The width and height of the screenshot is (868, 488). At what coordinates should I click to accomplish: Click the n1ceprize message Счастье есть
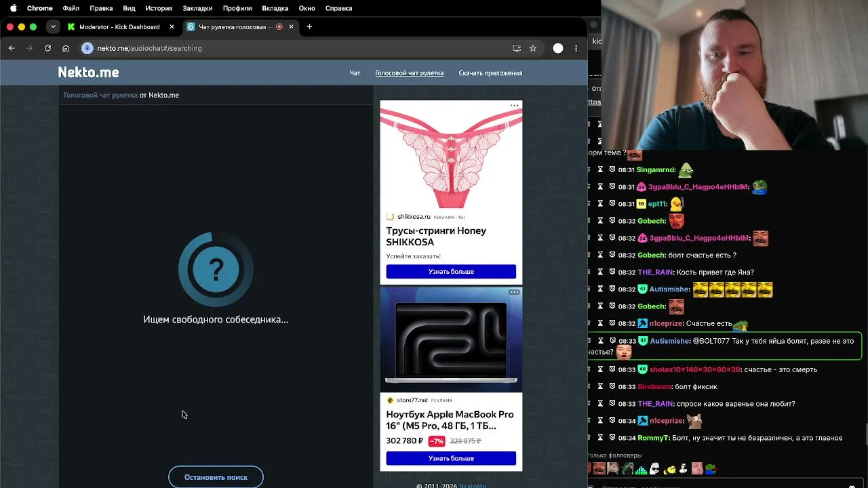click(709, 323)
